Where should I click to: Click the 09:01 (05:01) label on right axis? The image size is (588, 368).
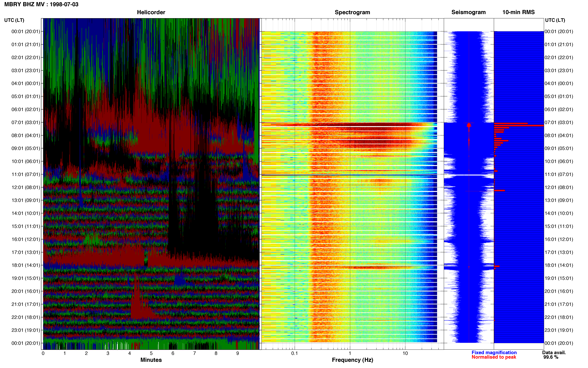point(559,148)
